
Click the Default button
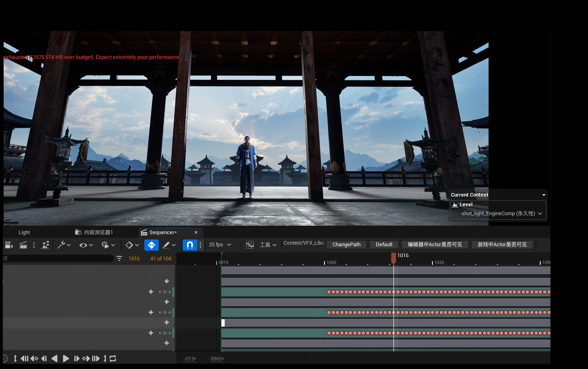coord(384,245)
